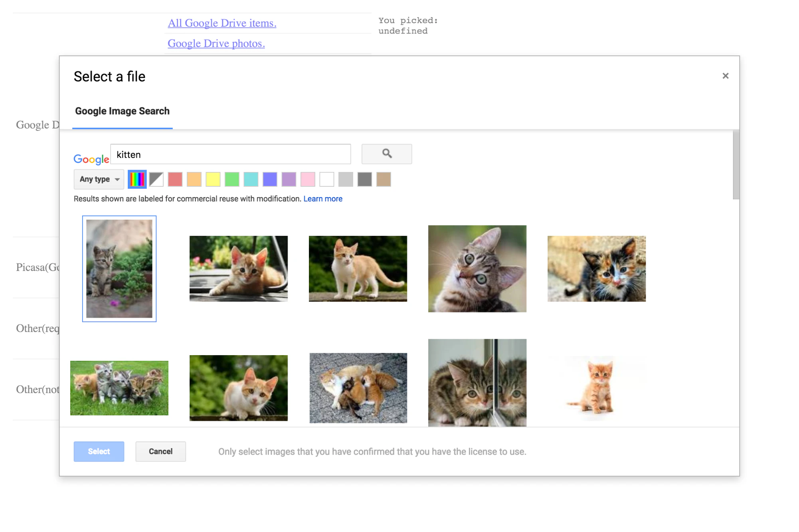Filter images by white color
This screenshot has height=532, width=799.
pos(327,179)
